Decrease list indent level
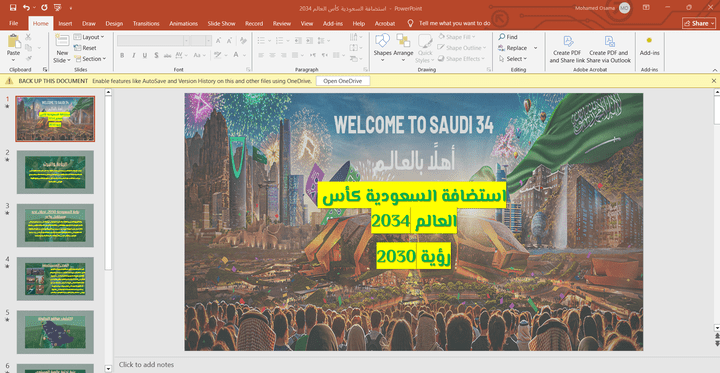This screenshot has height=373, width=720. coord(298,41)
